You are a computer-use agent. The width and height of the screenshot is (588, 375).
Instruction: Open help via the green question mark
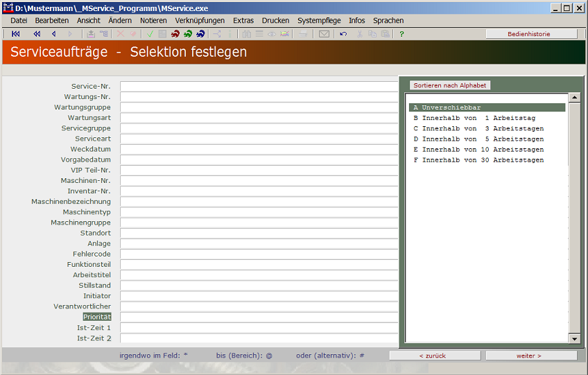(x=401, y=34)
